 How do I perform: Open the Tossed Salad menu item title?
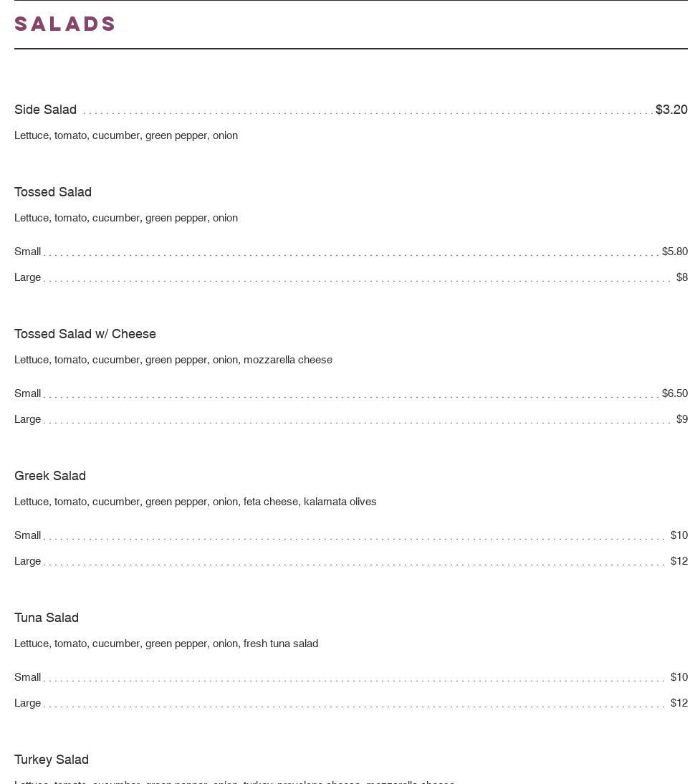click(53, 192)
